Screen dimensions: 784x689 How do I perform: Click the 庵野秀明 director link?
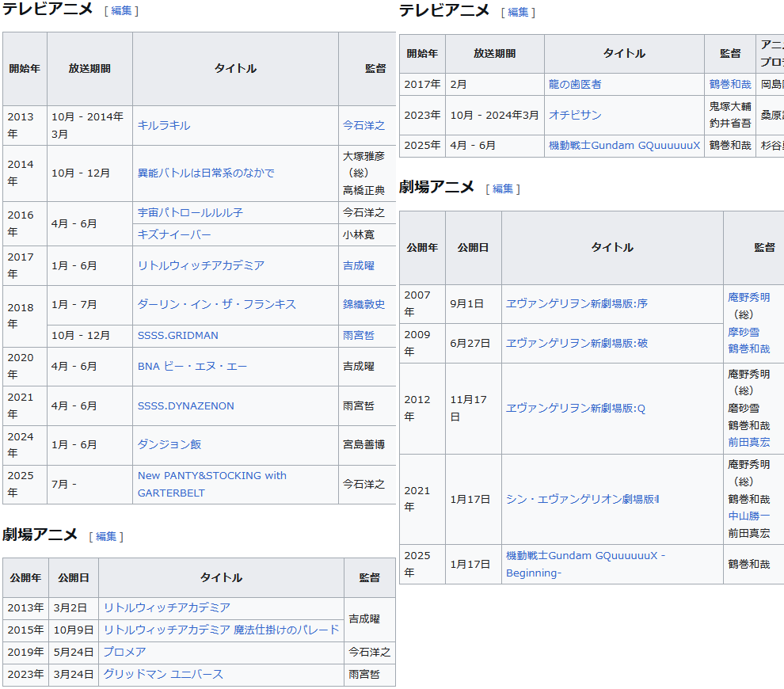(x=748, y=298)
